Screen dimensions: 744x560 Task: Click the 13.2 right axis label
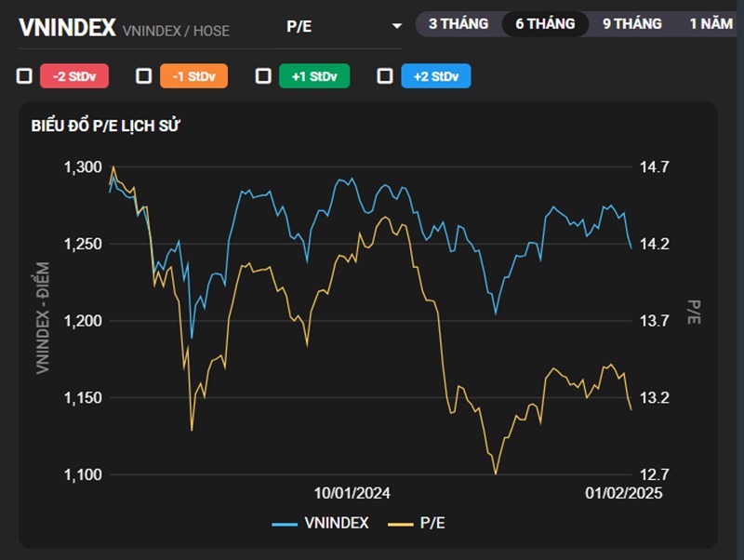pyautogui.click(x=655, y=398)
